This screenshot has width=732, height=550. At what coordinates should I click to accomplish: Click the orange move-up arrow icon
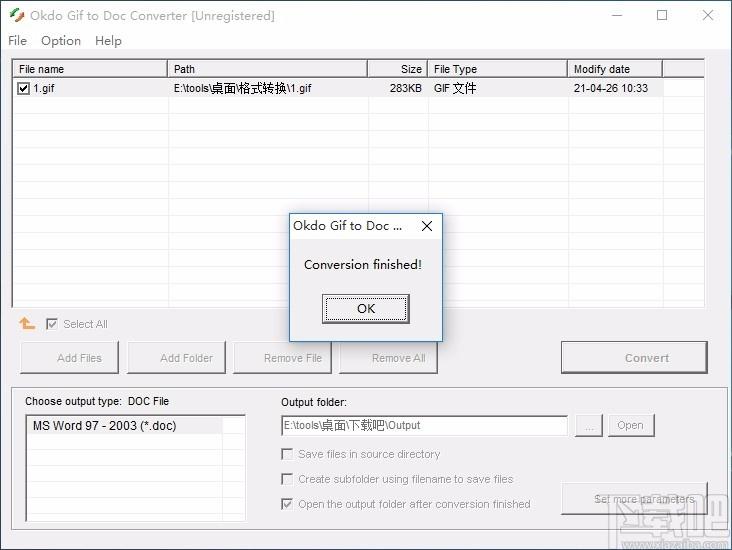[27, 323]
